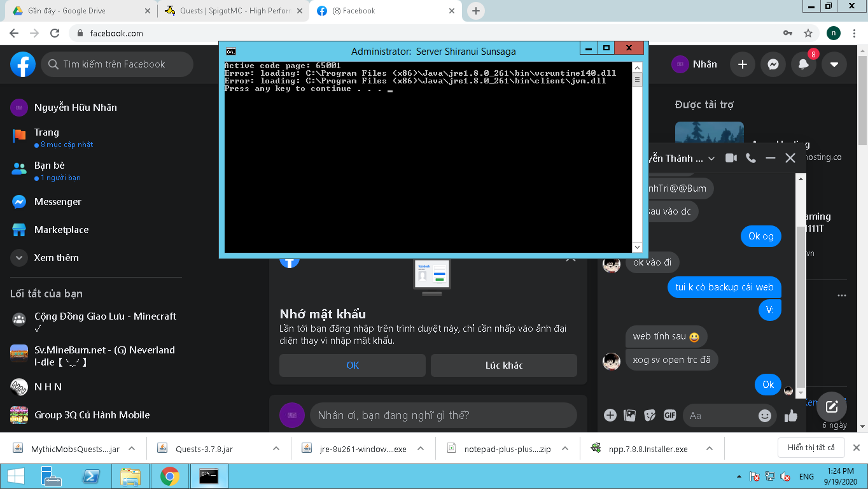Click the OK button to remember password

353,365
